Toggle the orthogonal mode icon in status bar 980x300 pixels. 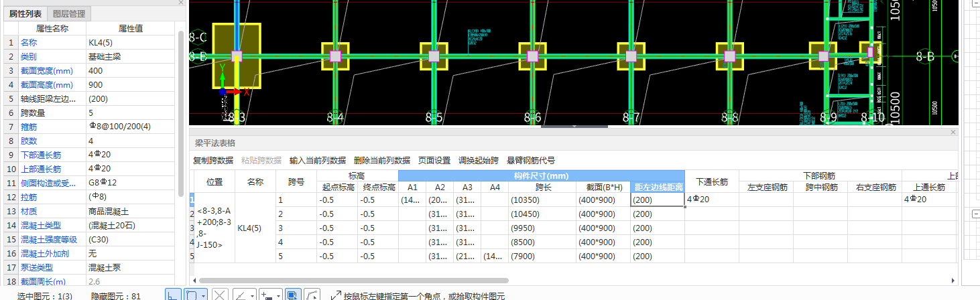point(173,295)
